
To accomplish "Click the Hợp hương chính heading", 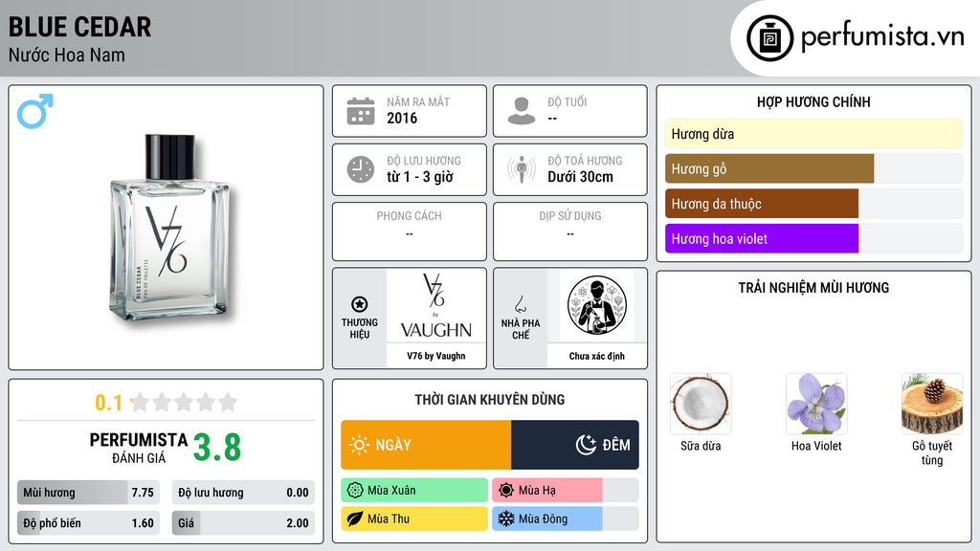I will (x=813, y=101).
